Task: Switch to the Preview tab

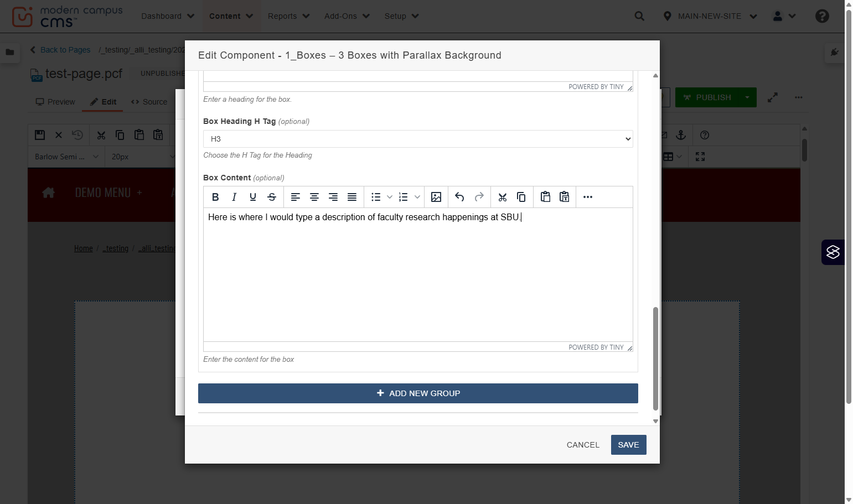Action: pos(55,102)
